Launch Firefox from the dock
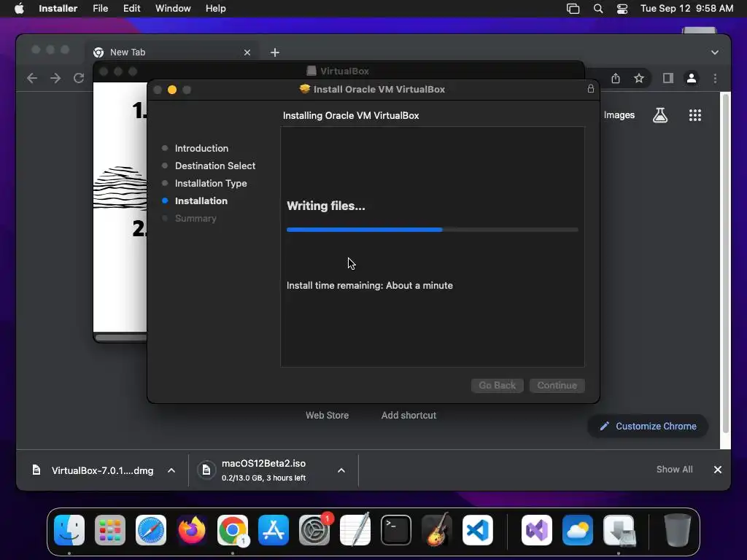Viewport: 747px width, 560px height. [192, 530]
